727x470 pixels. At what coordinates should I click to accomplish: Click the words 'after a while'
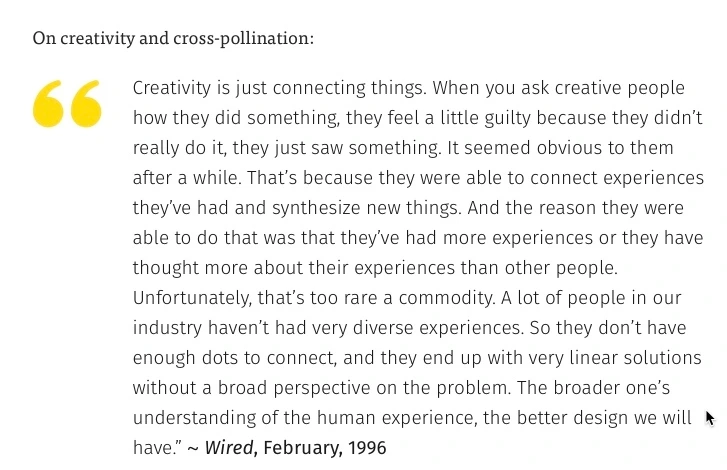[185, 178]
